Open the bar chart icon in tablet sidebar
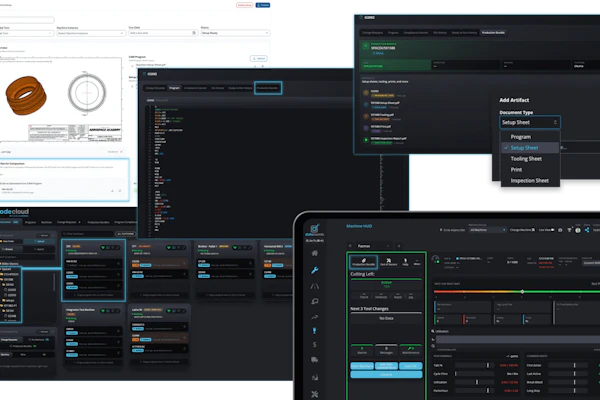 point(315,377)
